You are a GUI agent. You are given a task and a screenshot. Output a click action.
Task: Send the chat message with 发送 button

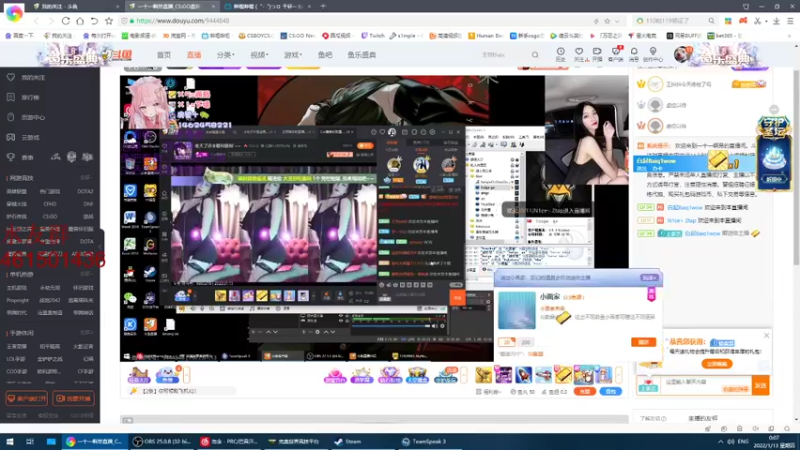760,386
